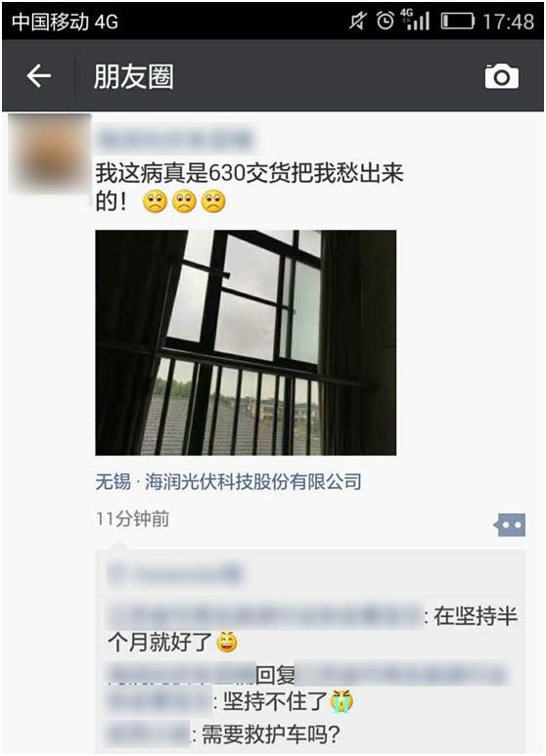The width and height of the screenshot is (546, 756).
Task: Reply to comment 在坚持半个月就好了
Action: 312,629
